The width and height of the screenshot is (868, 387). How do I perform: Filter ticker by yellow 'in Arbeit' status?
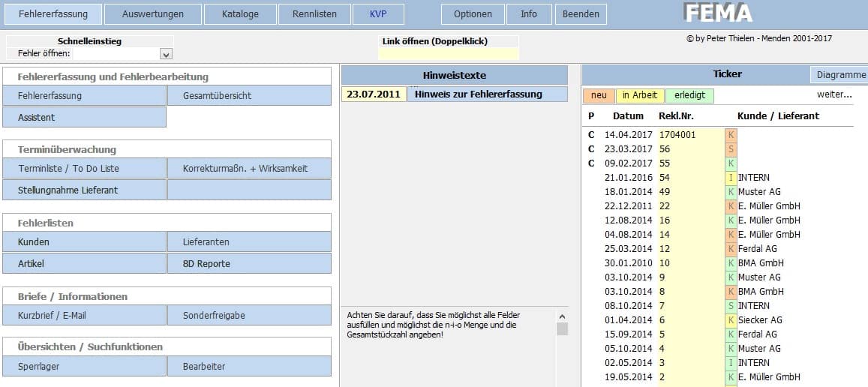point(639,95)
